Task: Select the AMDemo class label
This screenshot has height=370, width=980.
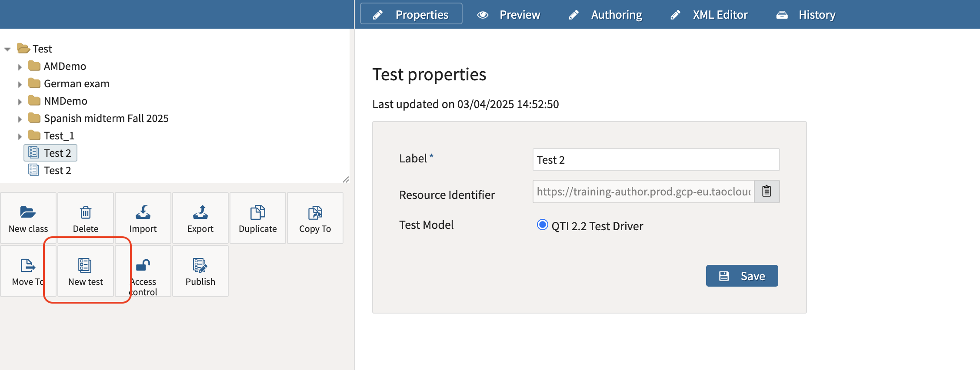Action: [65, 66]
